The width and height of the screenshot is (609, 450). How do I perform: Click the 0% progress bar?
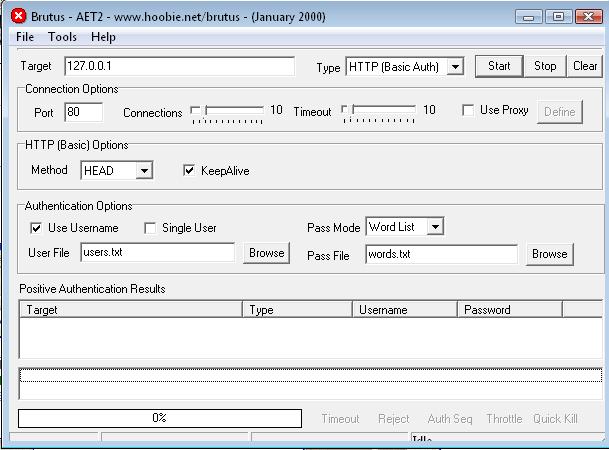[x=160, y=418]
